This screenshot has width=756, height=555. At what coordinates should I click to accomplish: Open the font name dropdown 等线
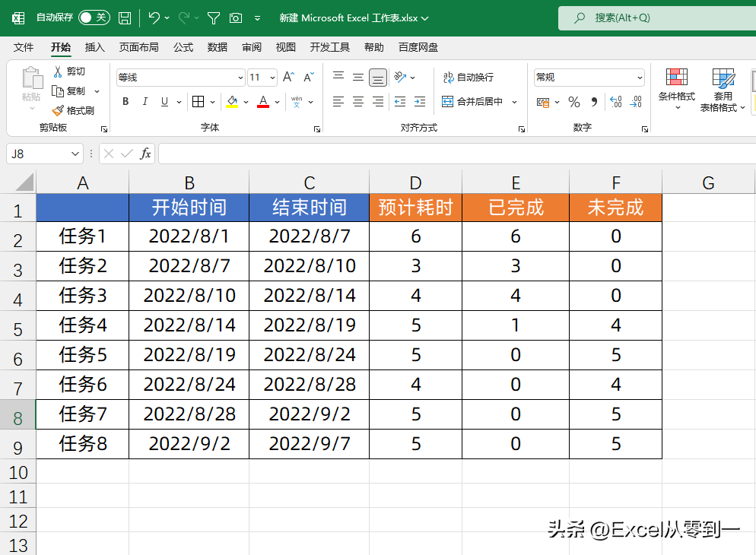(x=240, y=78)
